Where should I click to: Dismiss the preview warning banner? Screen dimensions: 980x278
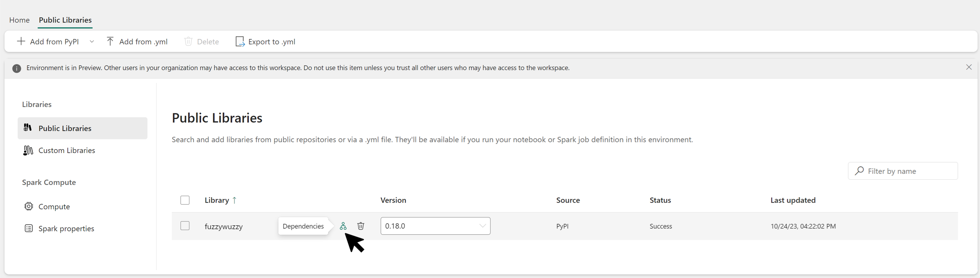(x=969, y=67)
